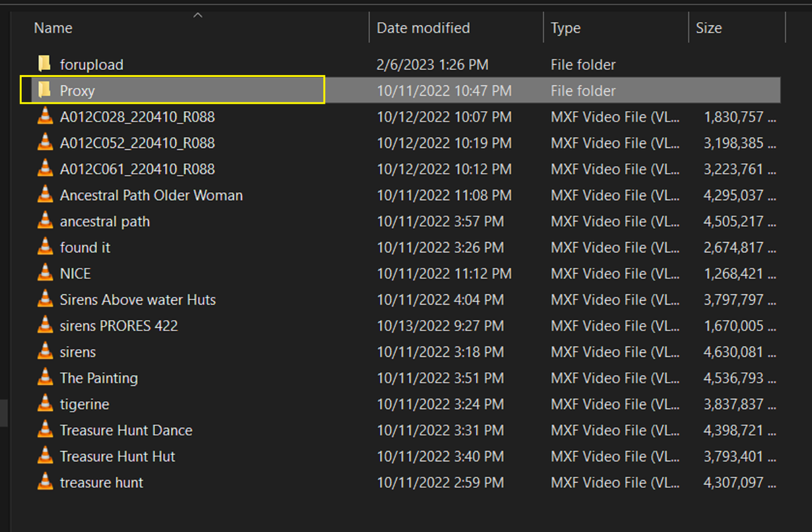The height and width of the screenshot is (532, 812).
Task: Select VLC icon beside Ancestral Path Older Woman
Action: tap(45, 195)
